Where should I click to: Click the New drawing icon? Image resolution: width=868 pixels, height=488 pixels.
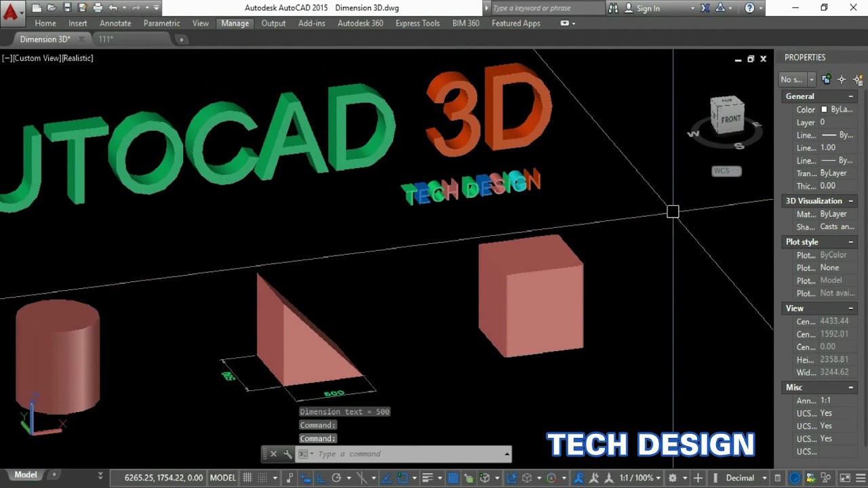[x=37, y=8]
